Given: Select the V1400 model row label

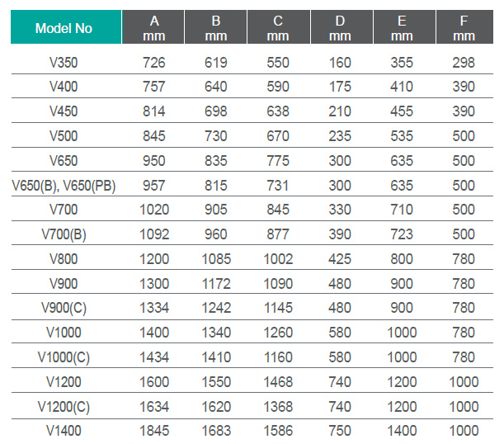Looking at the screenshot, I should tap(64, 431).
